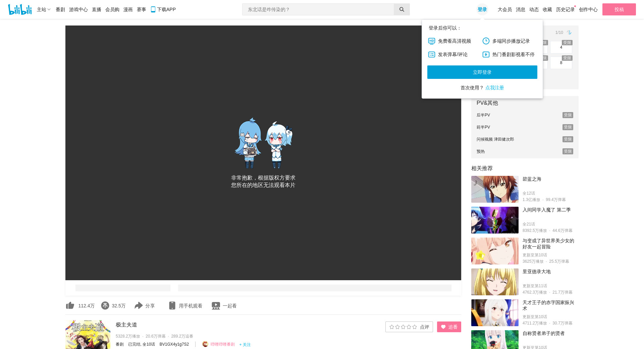Click the search magnifier icon
The width and height of the screenshot is (644, 349).
tap(401, 9)
